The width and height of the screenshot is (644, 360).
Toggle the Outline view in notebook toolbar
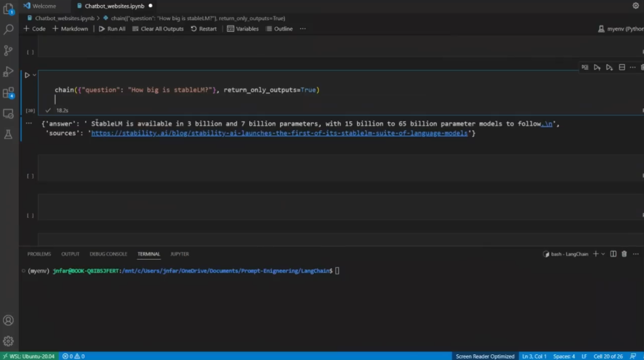(x=279, y=29)
